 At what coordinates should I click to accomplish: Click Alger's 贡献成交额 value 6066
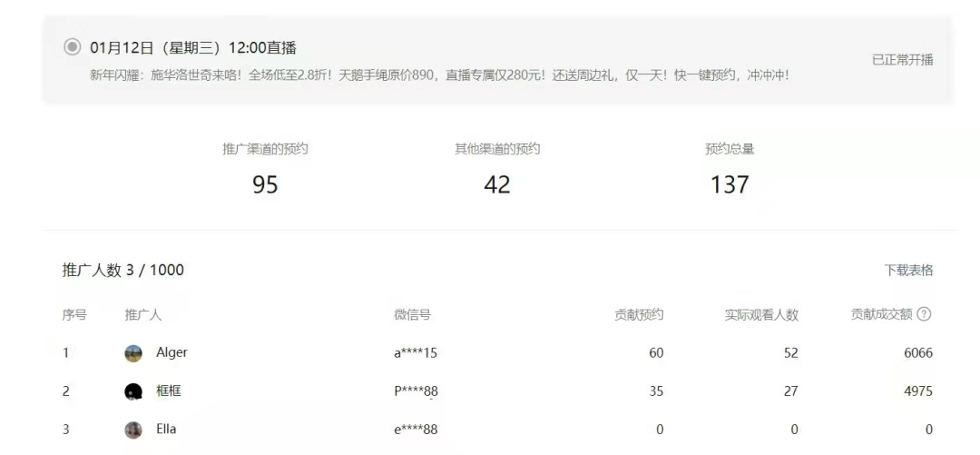tap(918, 353)
